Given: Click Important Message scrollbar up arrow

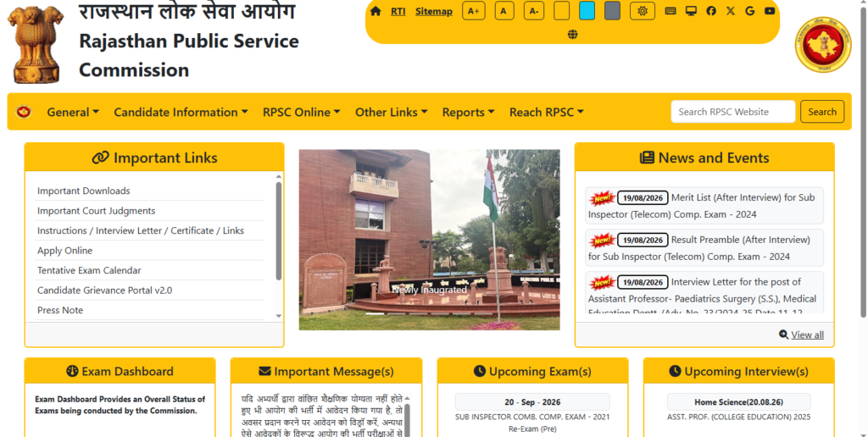Looking at the screenshot, I should [x=408, y=398].
